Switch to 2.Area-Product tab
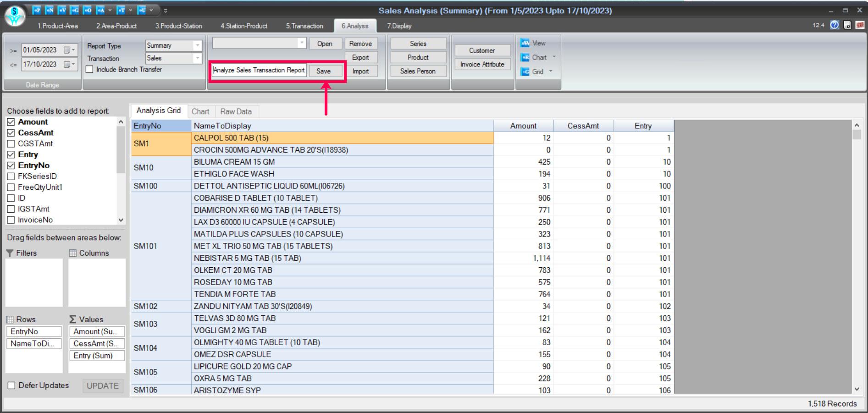This screenshot has height=413, width=868. (116, 26)
